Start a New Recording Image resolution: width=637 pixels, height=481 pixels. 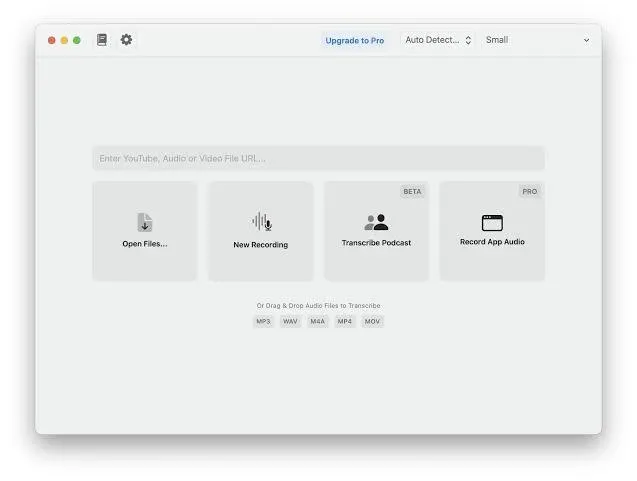[261, 231]
